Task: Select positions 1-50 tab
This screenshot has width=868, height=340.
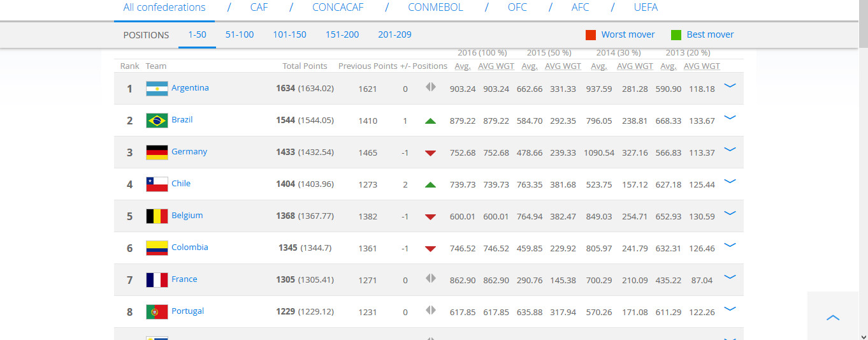Action: (x=197, y=34)
